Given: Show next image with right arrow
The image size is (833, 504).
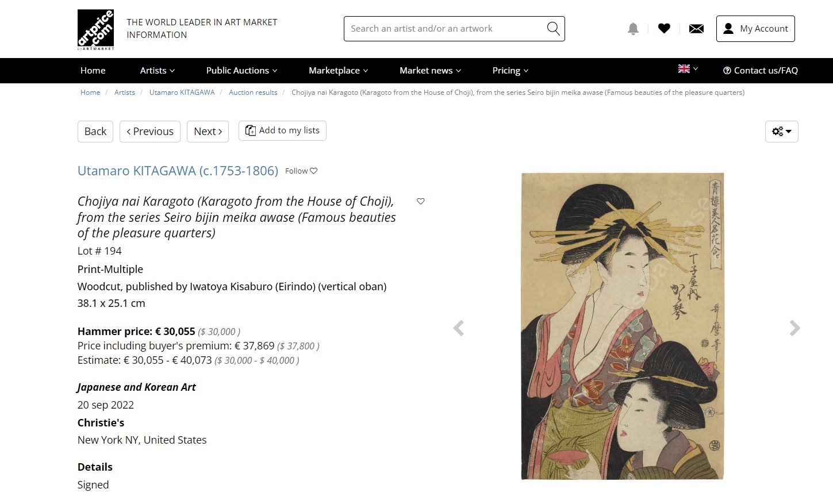Looking at the screenshot, I should coord(794,328).
